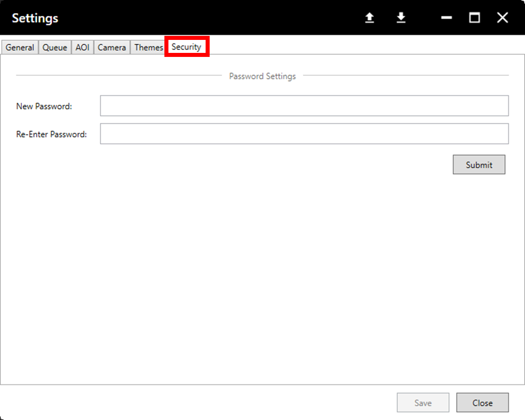525x420 pixels.
Task: Click the download arrow icon in title bar
Action: [x=401, y=18]
